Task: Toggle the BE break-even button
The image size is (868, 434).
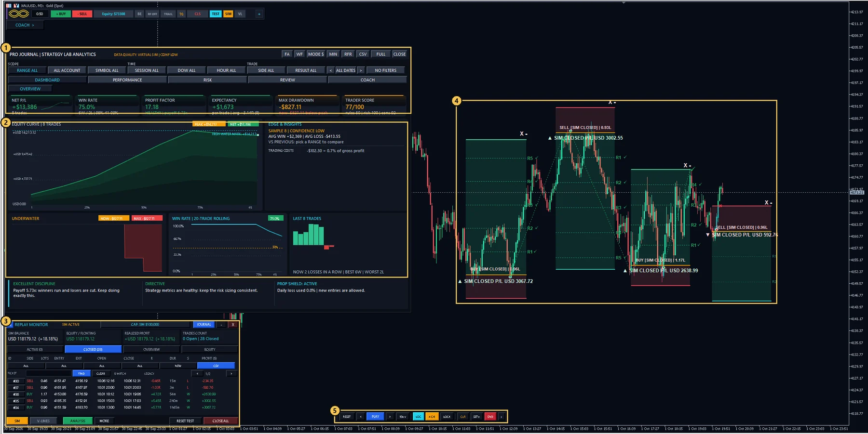Action: point(139,14)
